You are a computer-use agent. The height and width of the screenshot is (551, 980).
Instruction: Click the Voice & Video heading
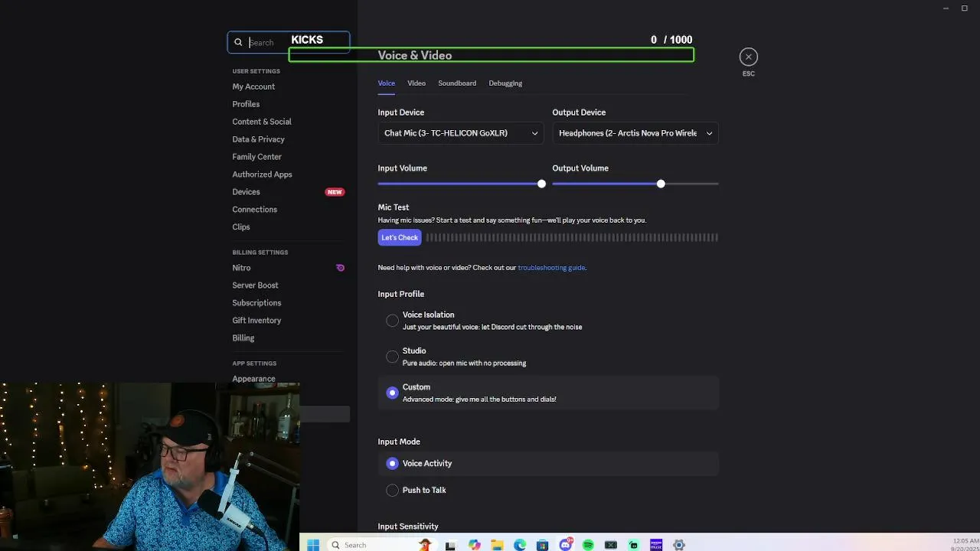point(415,55)
